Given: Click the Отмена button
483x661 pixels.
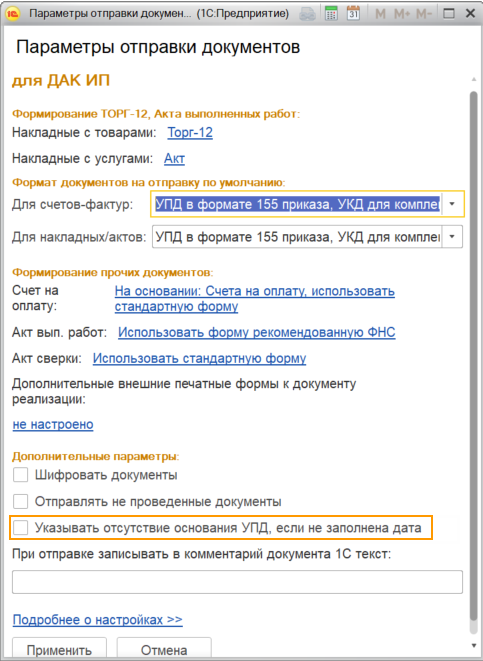Looking at the screenshot, I should [164, 650].
